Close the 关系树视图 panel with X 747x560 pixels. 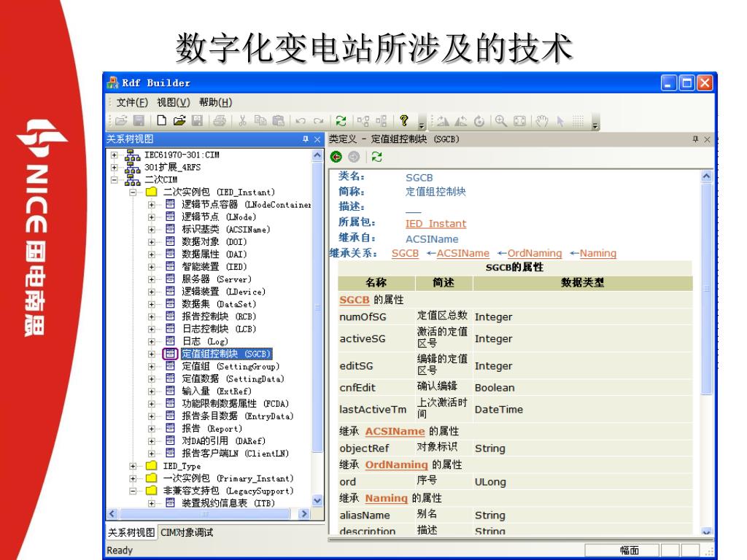click(317, 139)
